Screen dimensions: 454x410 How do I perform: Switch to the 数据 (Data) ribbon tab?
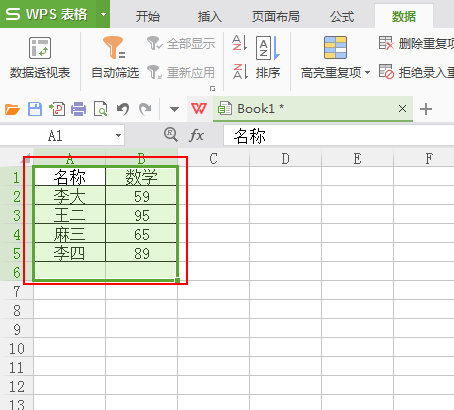(x=404, y=16)
